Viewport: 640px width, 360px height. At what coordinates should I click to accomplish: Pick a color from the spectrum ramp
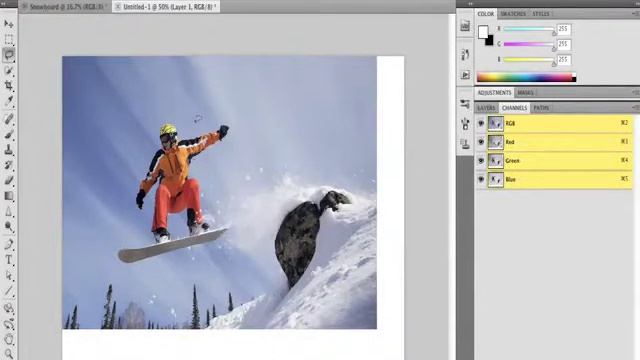[527, 77]
